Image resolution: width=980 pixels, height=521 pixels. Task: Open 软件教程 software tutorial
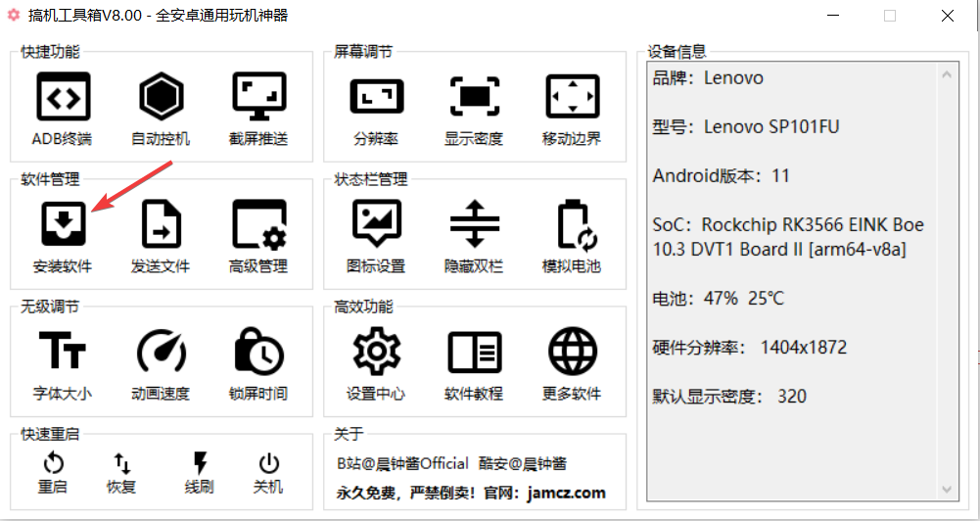pos(474,364)
